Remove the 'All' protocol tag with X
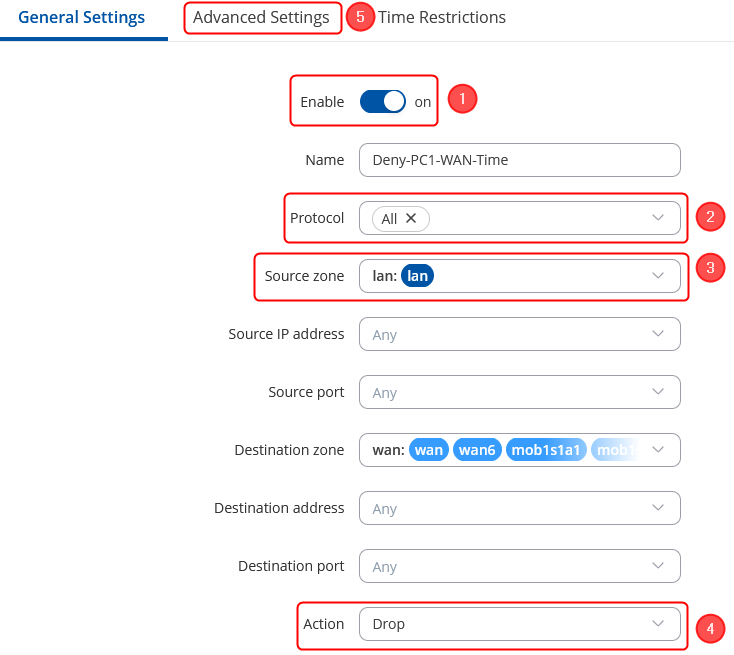This screenshot has height=655, width=734. click(x=411, y=218)
